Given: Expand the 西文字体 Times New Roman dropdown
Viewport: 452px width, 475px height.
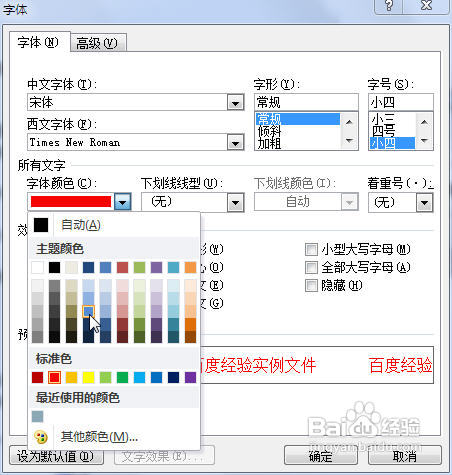Looking at the screenshot, I should [235, 143].
